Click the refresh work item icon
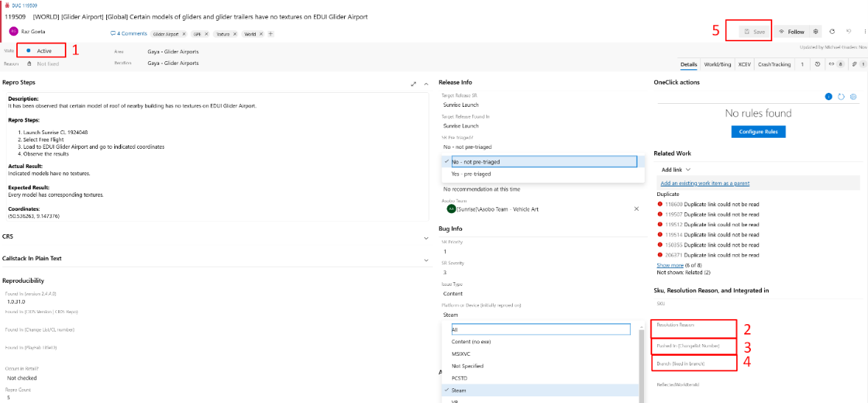This screenshot has height=403, width=868. pyautogui.click(x=832, y=32)
